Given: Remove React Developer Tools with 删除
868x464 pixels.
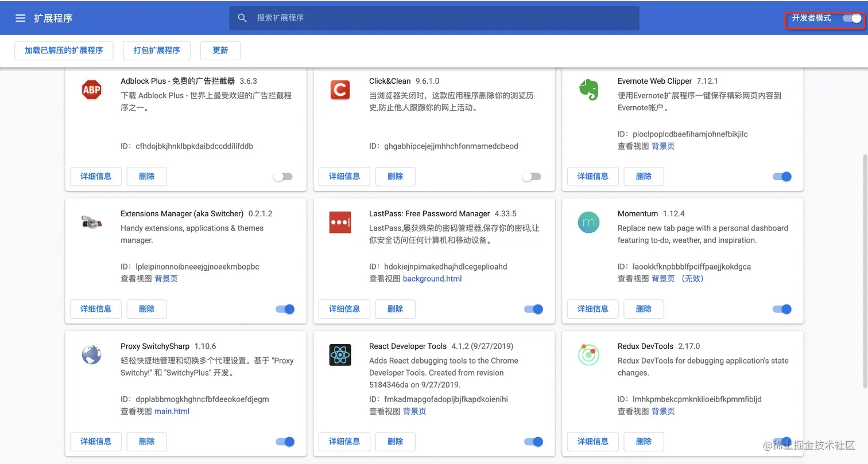Looking at the screenshot, I should coord(396,442).
